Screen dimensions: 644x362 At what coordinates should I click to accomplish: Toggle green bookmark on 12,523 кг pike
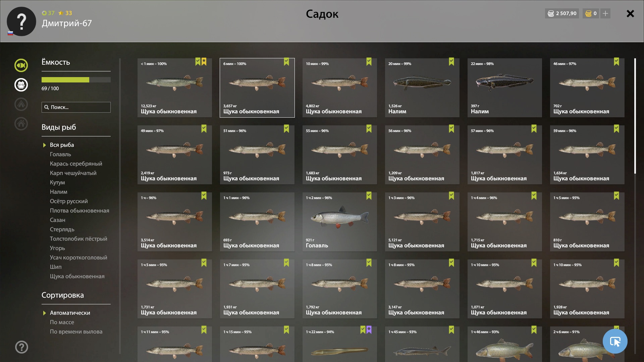click(x=198, y=62)
